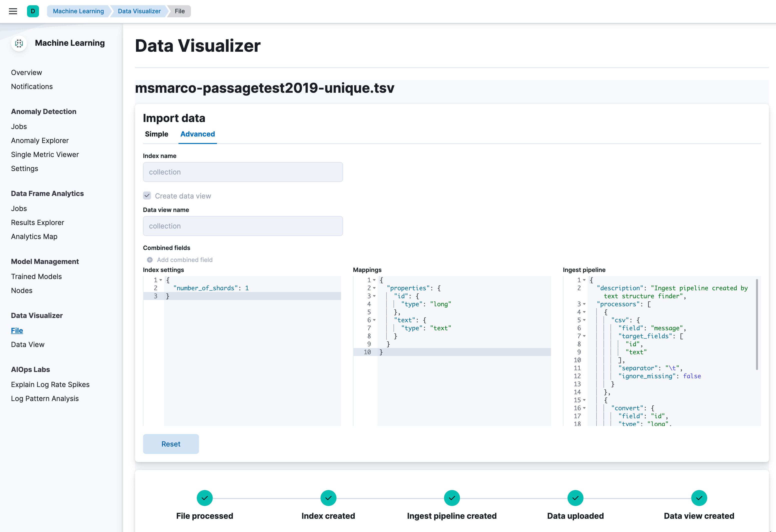Viewport: 776px width, 532px height.
Task: Collapse the properties fold arrow in Mappings
Action: click(x=374, y=288)
